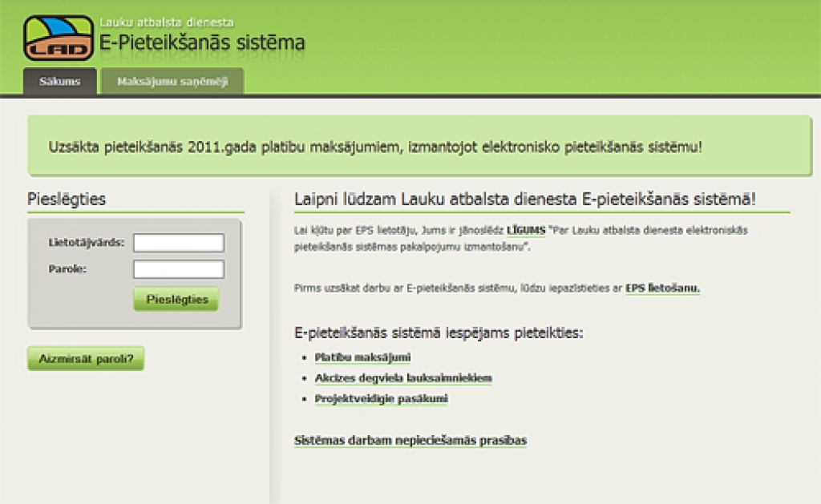Click the Aizmirsāt paroli? button
This screenshot has height=504, width=821.
85,358
